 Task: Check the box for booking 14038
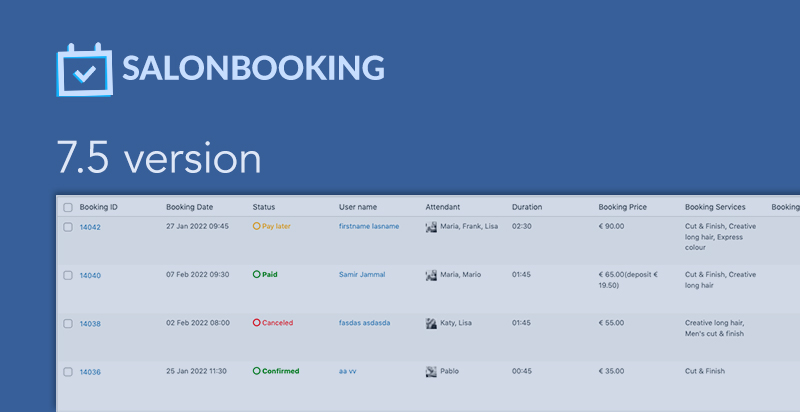click(x=68, y=323)
